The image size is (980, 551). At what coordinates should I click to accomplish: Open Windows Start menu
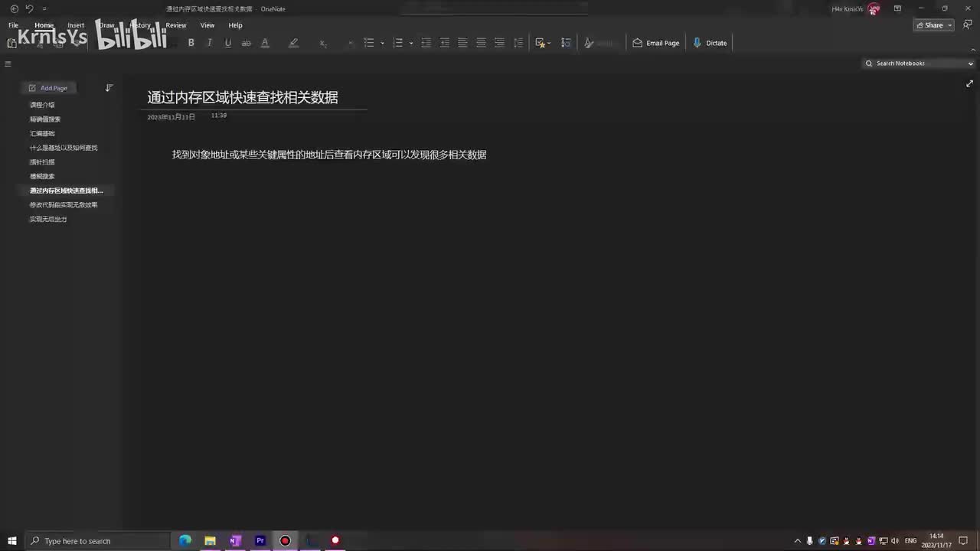click(12, 541)
